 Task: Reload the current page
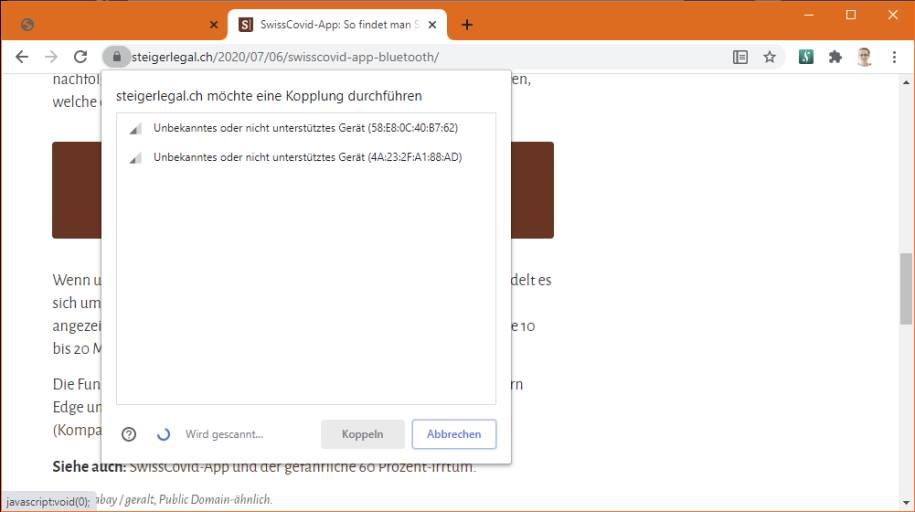[81, 57]
